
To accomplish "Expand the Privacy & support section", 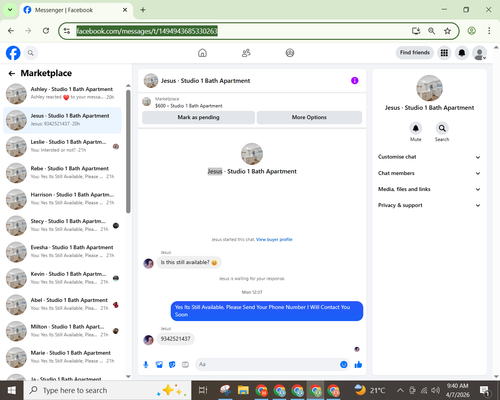I will (429, 205).
